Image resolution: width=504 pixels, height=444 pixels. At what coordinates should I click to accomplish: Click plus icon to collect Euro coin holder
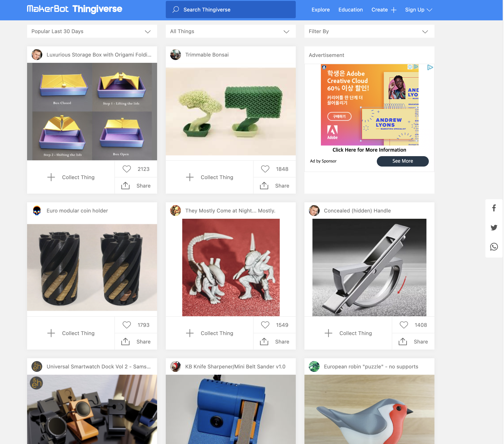coord(51,333)
